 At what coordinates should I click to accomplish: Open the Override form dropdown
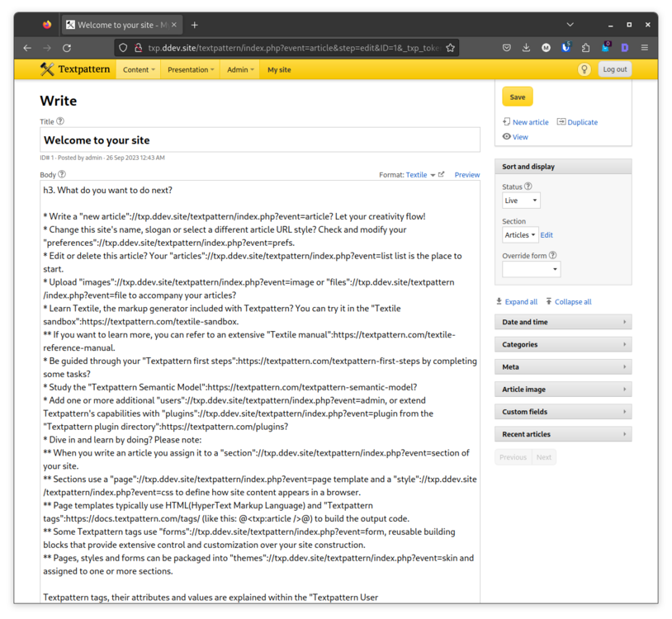531,269
